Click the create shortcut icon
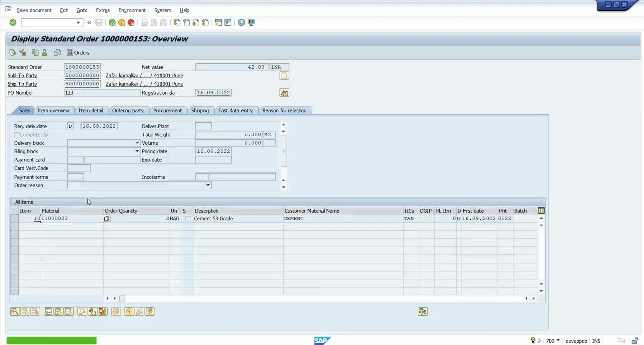 (x=228, y=22)
